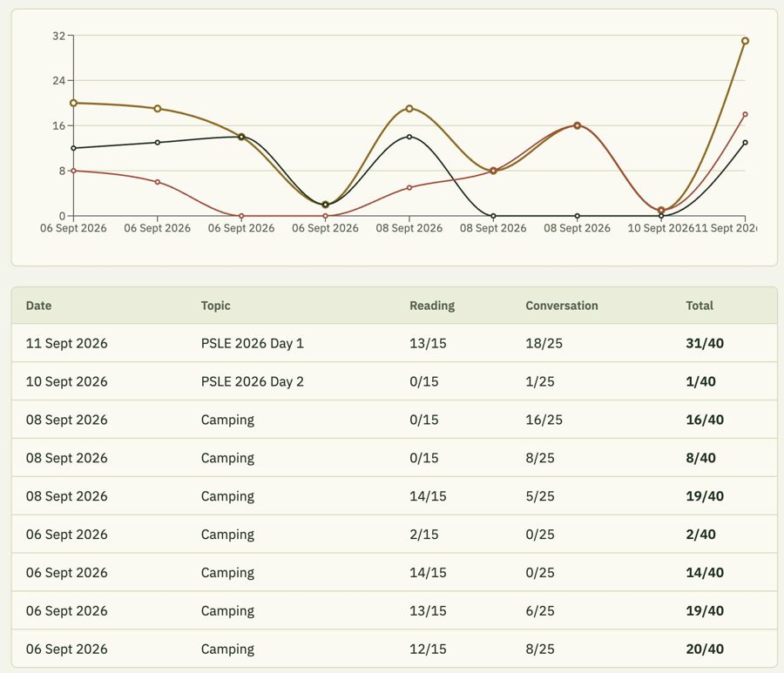This screenshot has width=784, height=673.
Task: Click the 2/40 total score
Action: 700,535
